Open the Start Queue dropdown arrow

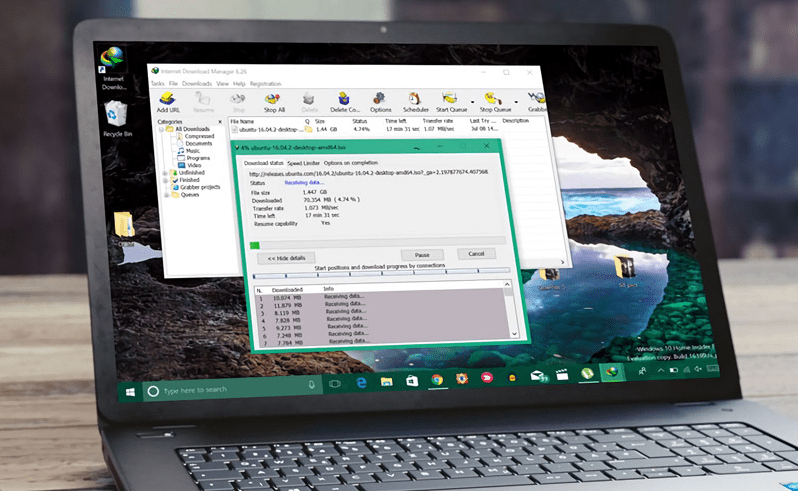470,102
